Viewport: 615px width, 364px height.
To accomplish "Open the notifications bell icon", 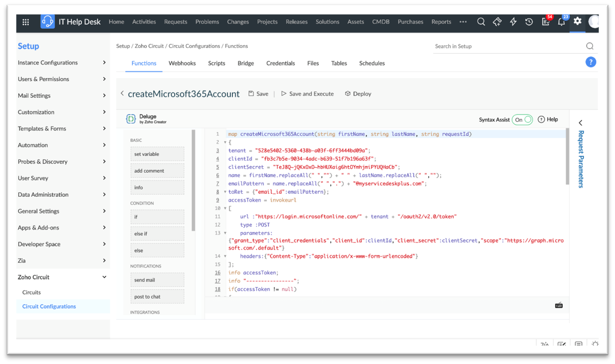I will [561, 22].
